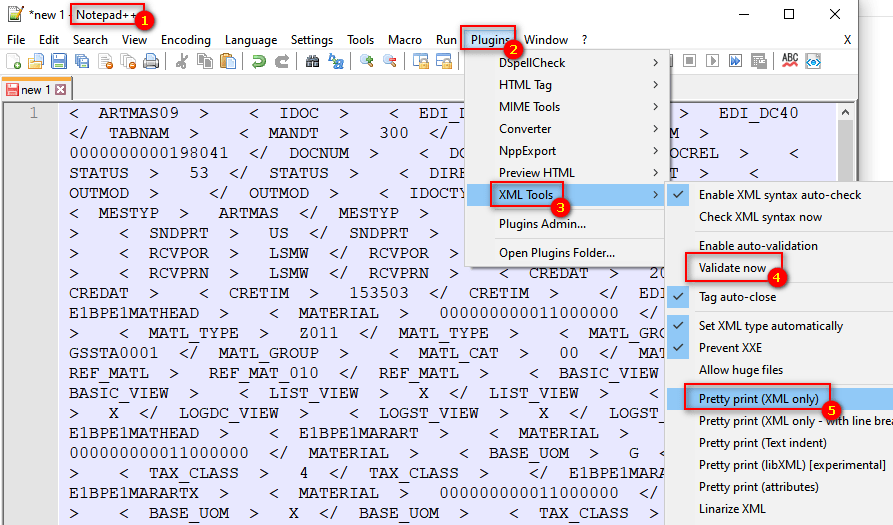Click the Undo arrow icon
The width and height of the screenshot is (893, 525).
[259, 62]
